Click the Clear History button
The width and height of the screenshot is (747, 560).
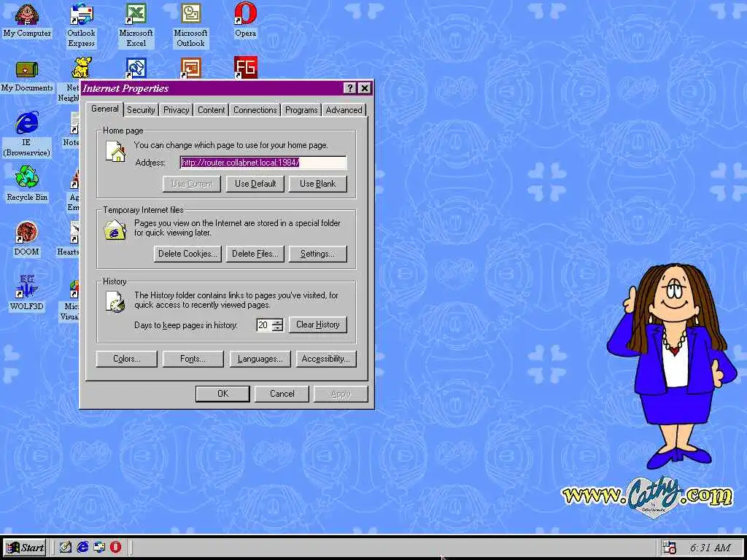click(x=318, y=324)
